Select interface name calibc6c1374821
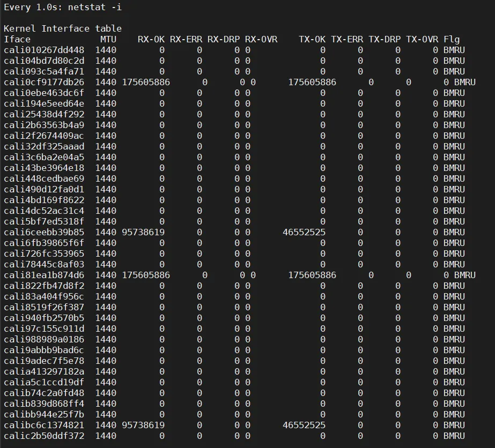This screenshot has width=495, height=448. (x=44, y=425)
